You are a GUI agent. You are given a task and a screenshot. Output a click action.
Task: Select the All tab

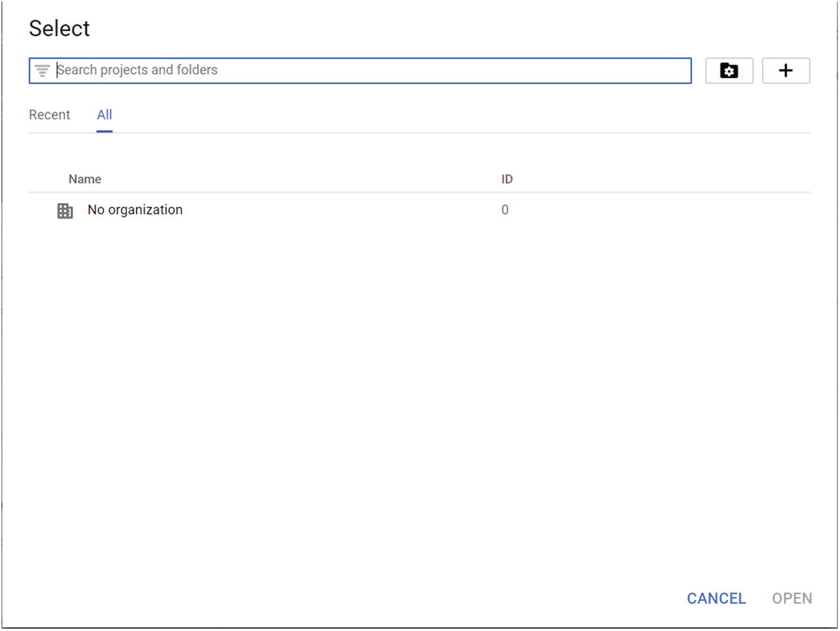pos(104,115)
